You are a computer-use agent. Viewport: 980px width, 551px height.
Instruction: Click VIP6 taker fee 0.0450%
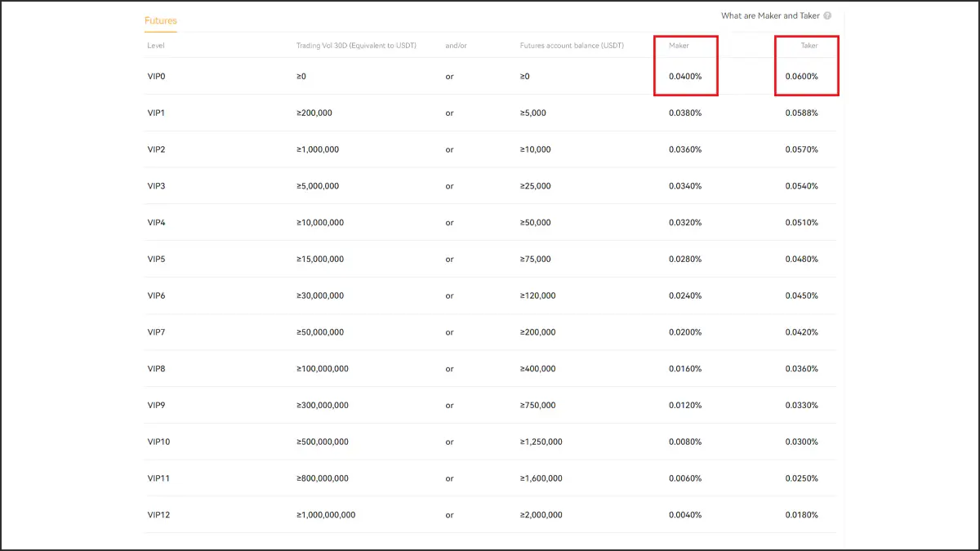(801, 295)
